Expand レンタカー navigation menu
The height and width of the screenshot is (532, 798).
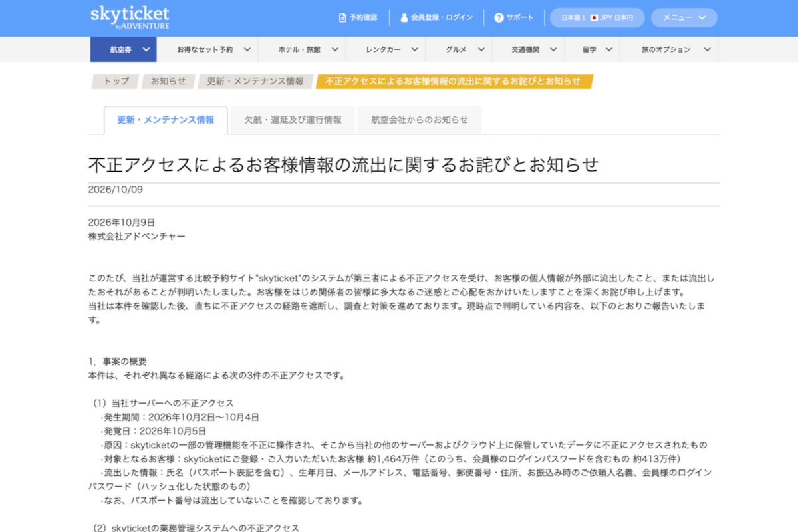385,49
